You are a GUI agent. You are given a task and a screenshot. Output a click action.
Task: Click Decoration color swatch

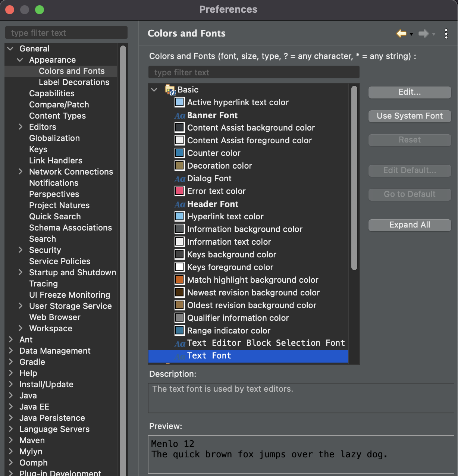pos(179,166)
